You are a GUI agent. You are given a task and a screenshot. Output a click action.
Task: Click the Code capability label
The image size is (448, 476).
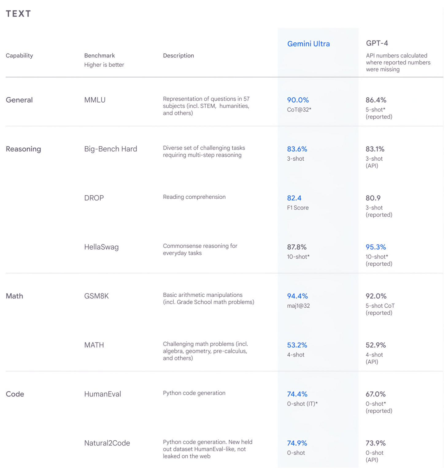pos(15,394)
